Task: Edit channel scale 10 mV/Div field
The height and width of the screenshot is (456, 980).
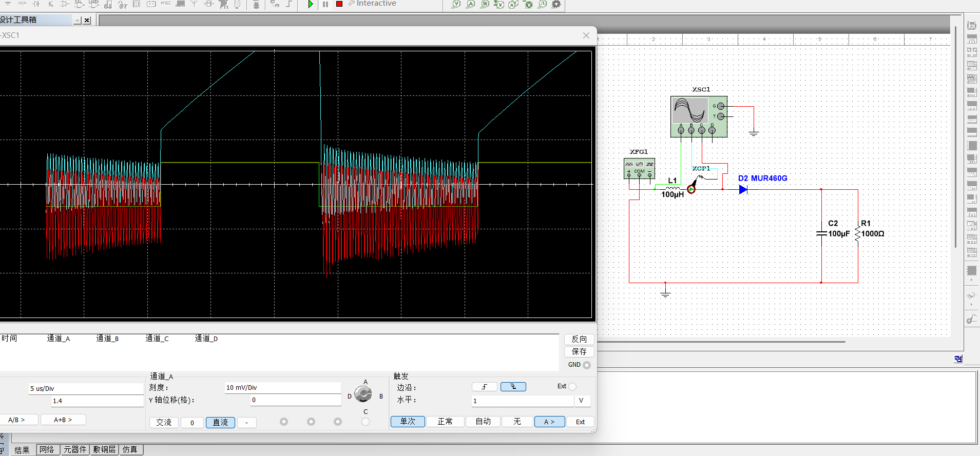Action: click(x=283, y=387)
